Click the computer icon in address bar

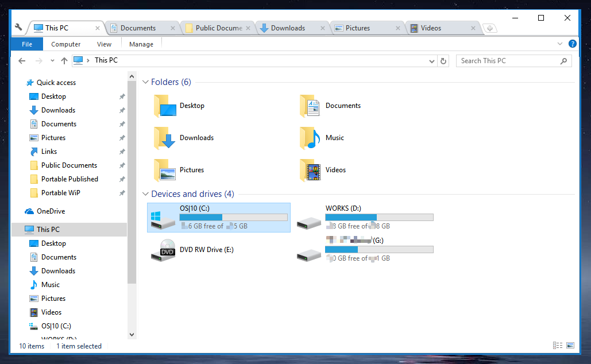[x=78, y=60]
